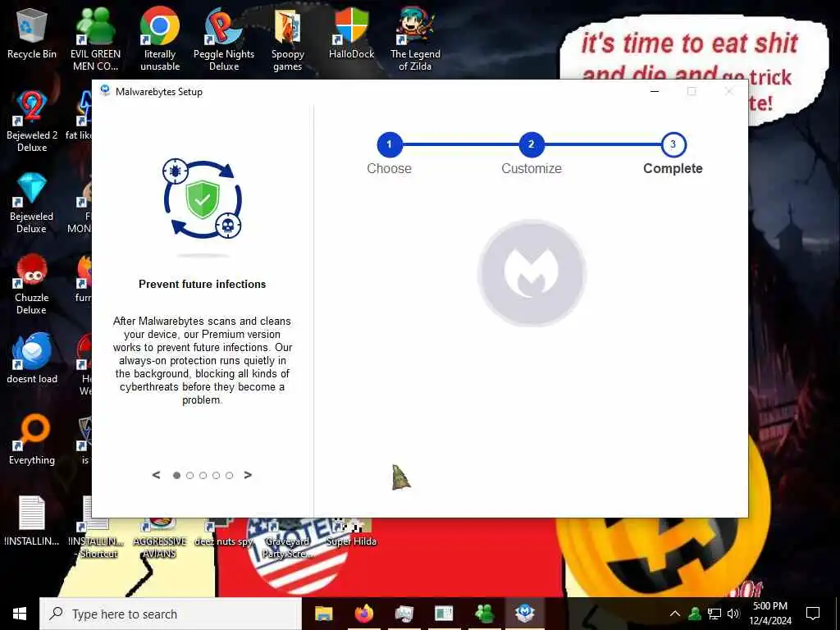Open the Action Center notifications icon

(x=813, y=614)
